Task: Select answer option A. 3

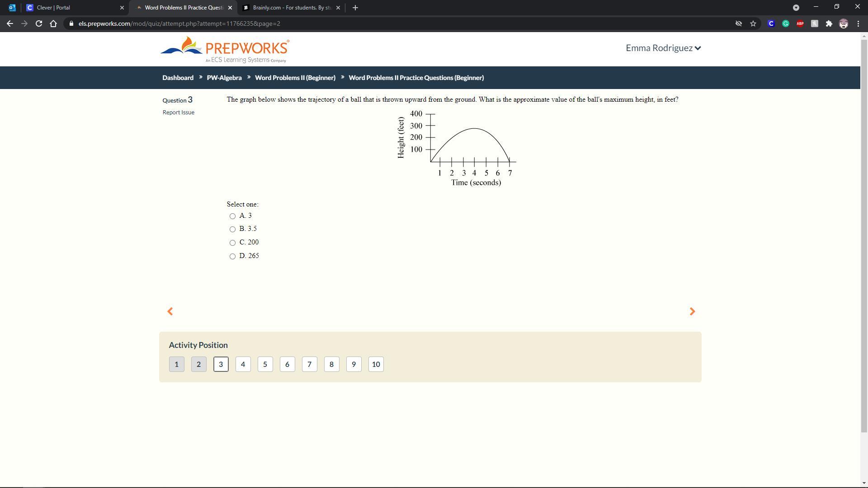Action: point(232,216)
